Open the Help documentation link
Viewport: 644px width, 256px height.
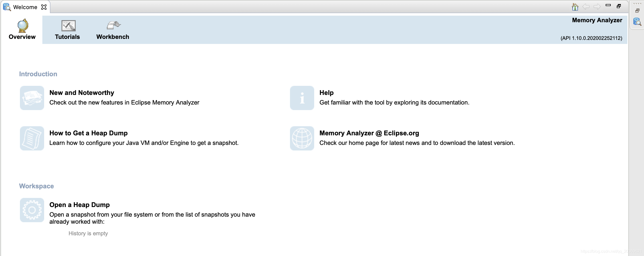coord(327,93)
